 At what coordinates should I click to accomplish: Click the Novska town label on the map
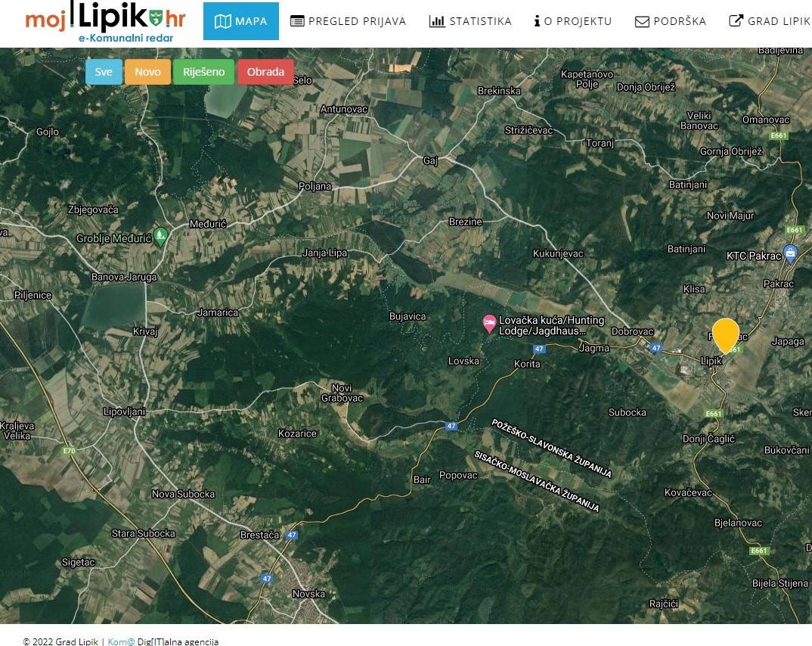click(x=308, y=594)
